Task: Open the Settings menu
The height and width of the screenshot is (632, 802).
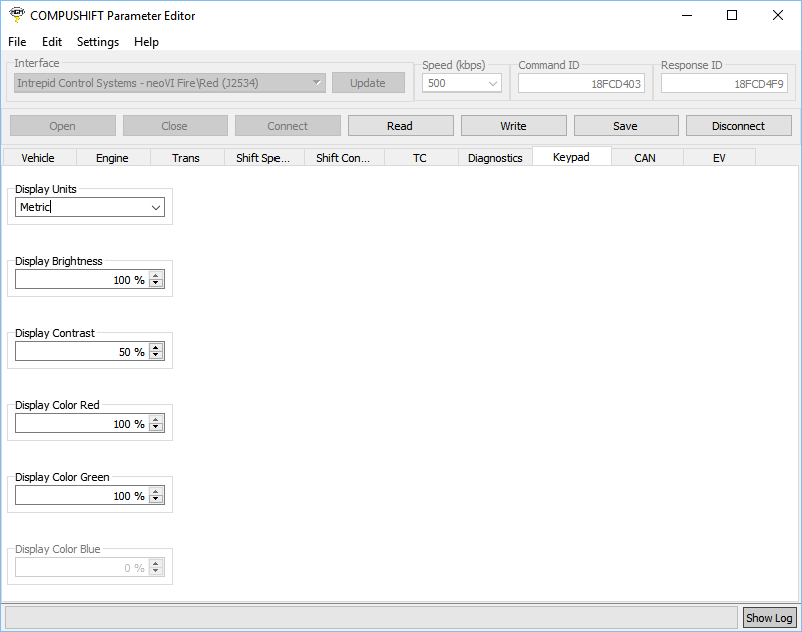Action: 98,42
